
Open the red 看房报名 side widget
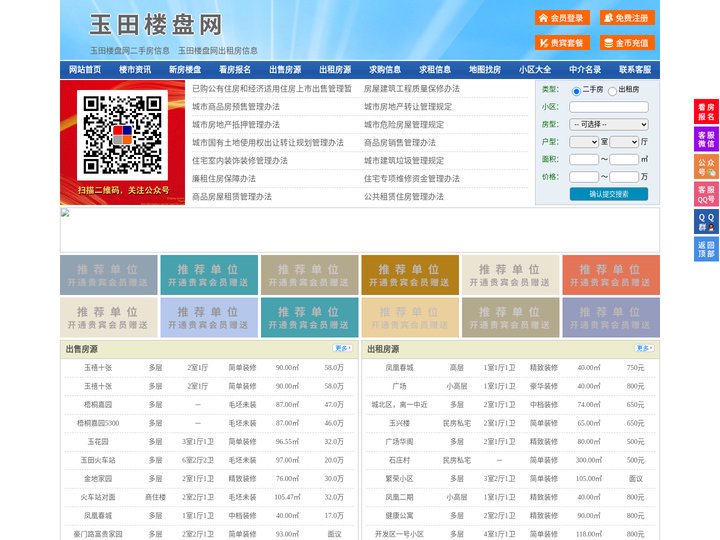coord(706,112)
